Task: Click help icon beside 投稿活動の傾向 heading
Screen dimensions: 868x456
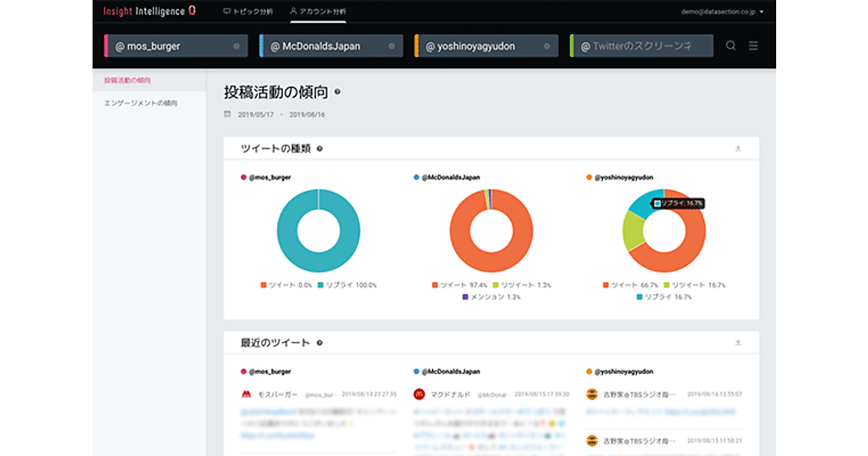Action: [x=338, y=93]
